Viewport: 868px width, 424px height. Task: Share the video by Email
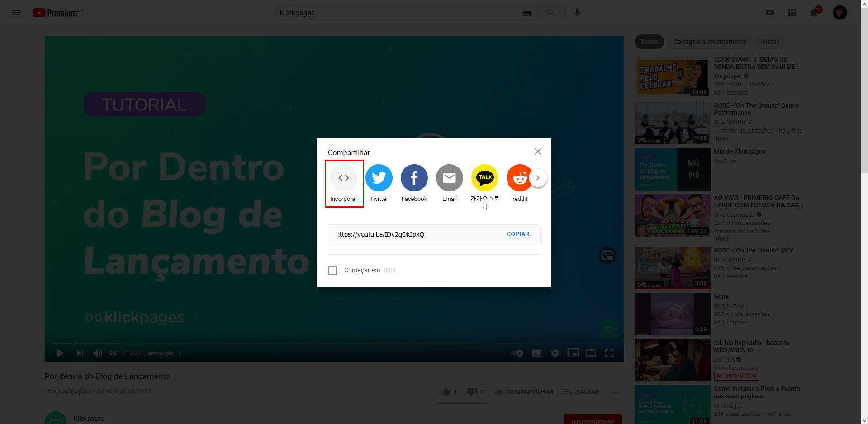450,183
